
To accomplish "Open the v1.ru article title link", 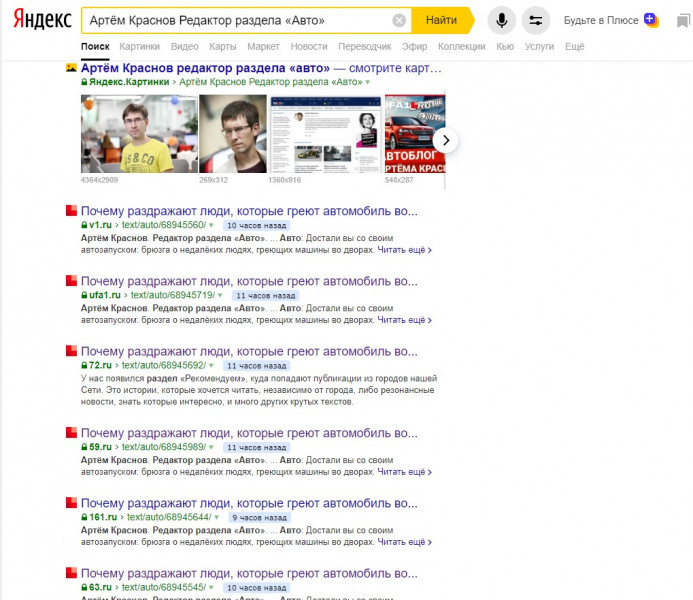I will 249,211.
